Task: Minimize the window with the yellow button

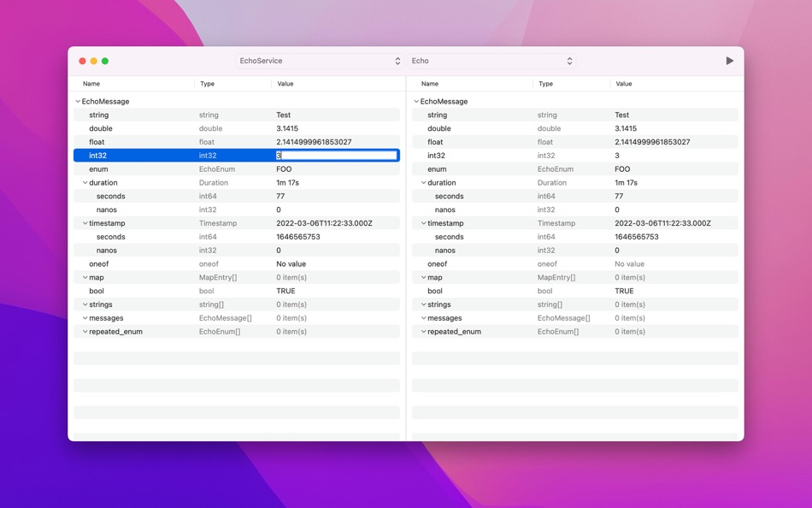Action: point(94,62)
